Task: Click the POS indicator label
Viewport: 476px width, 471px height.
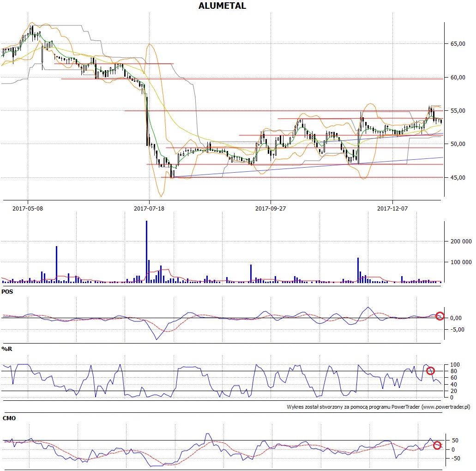Action: [x=7, y=291]
